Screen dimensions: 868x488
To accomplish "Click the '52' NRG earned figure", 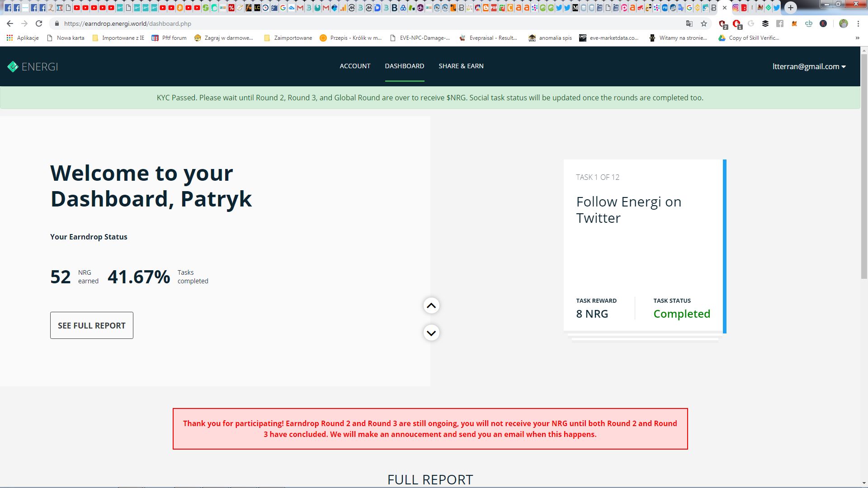I will (61, 277).
